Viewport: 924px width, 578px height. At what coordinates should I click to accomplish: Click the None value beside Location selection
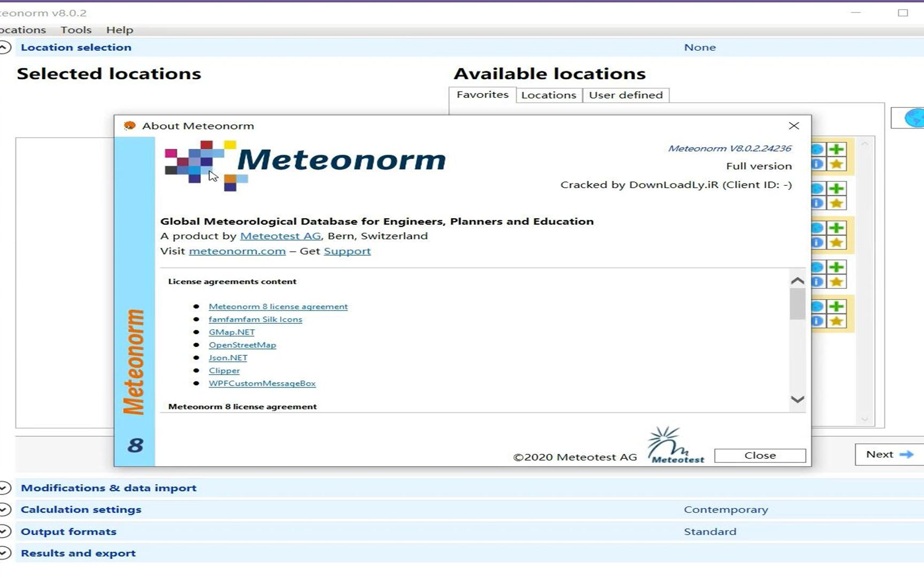pos(699,47)
